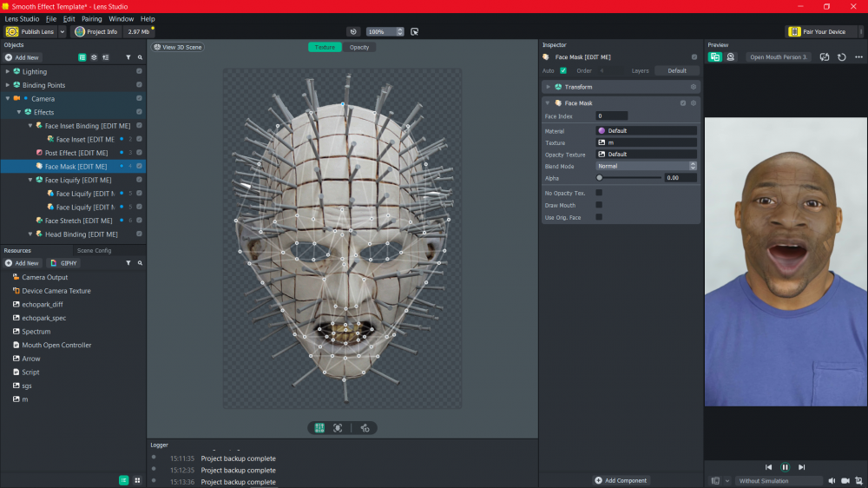Image resolution: width=868 pixels, height=488 pixels.
Task: Open the Objects panel filter icon
Action: tap(128, 57)
